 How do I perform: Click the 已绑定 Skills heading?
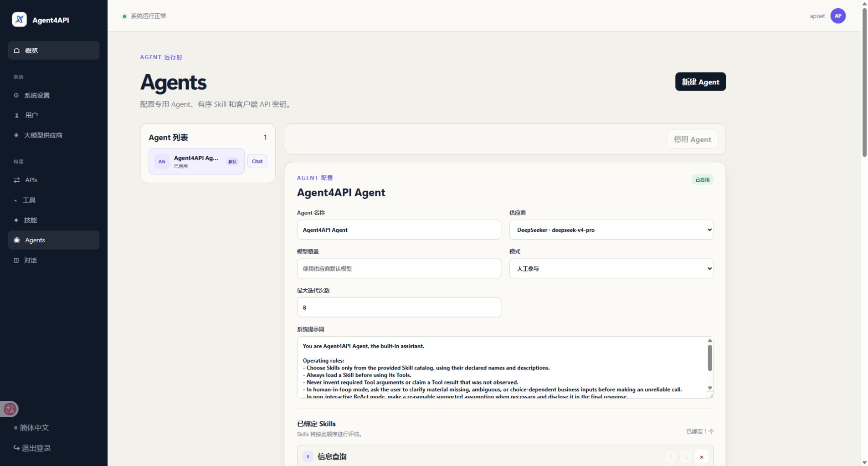coord(316,424)
